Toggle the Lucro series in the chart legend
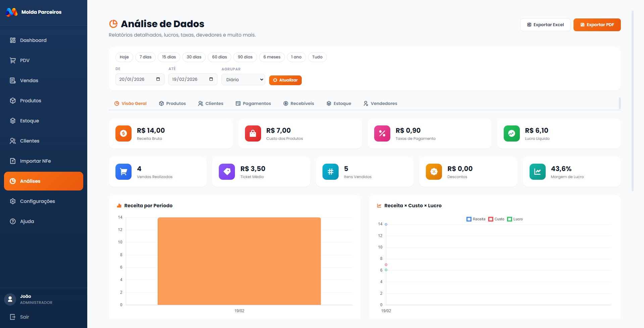Screen dimensions: 644x328 point(515,219)
